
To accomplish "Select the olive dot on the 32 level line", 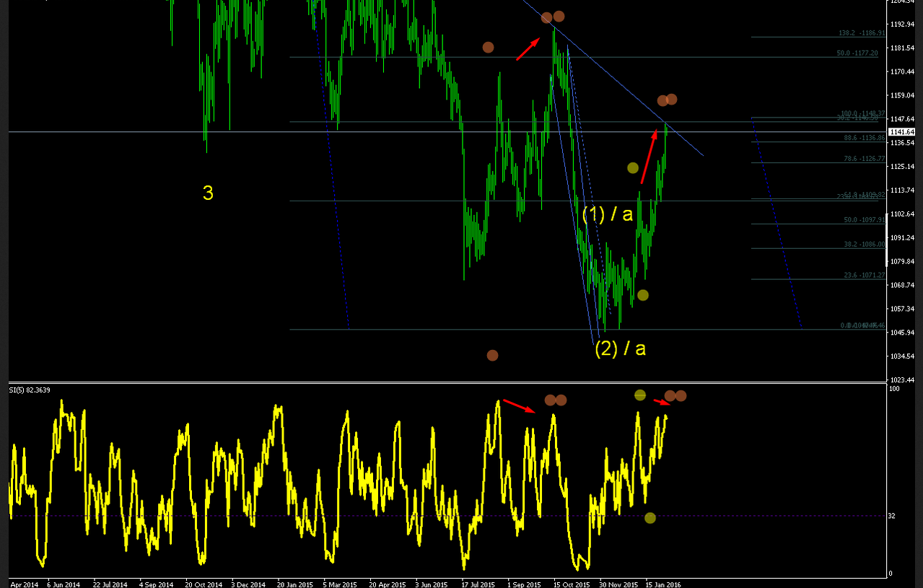I will click(x=649, y=517).
